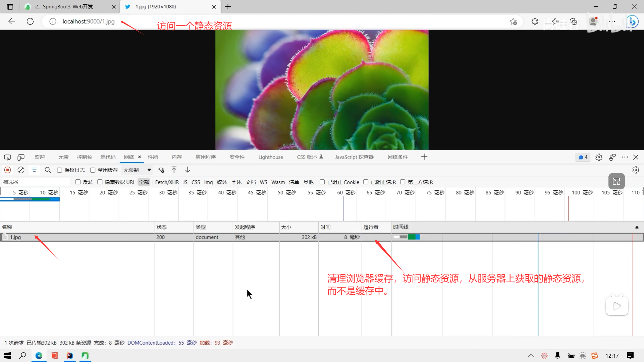
Task: Enable the 保留日志 checkbox
Action: tap(60, 170)
